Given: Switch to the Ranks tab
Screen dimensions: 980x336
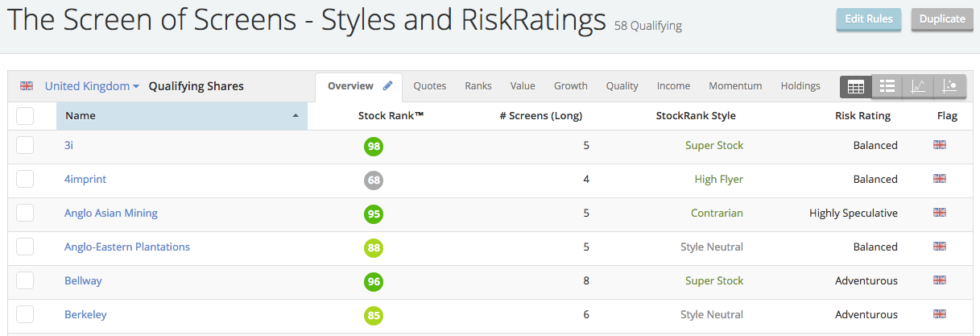Looking at the screenshot, I should 478,86.
